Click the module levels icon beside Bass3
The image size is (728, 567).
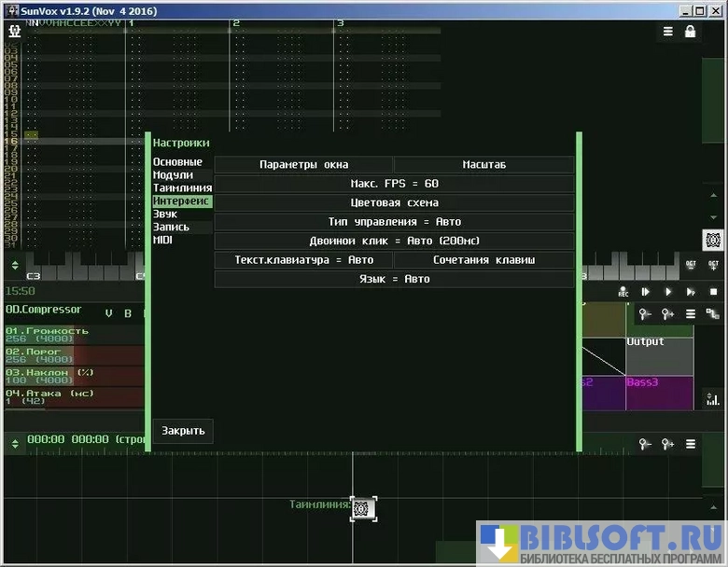(x=713, y=399)
